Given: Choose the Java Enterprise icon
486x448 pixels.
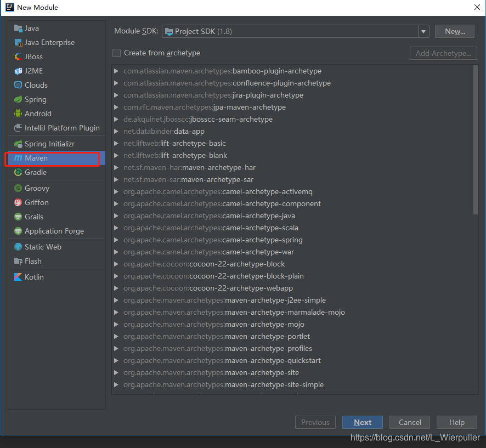Looking at the screenshot, I should (x=18, y=42).
